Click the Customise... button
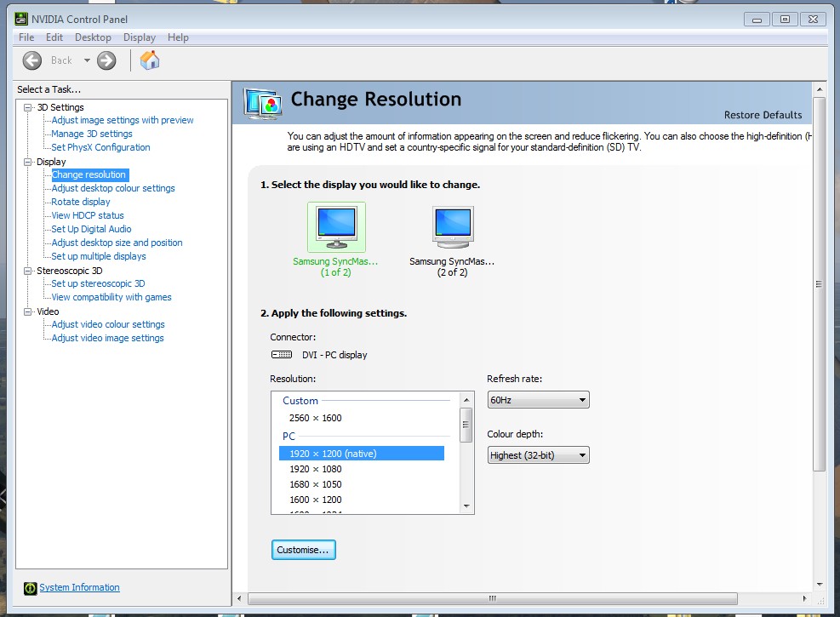Viewport: 840px width, 617px height. coord(304,550)
